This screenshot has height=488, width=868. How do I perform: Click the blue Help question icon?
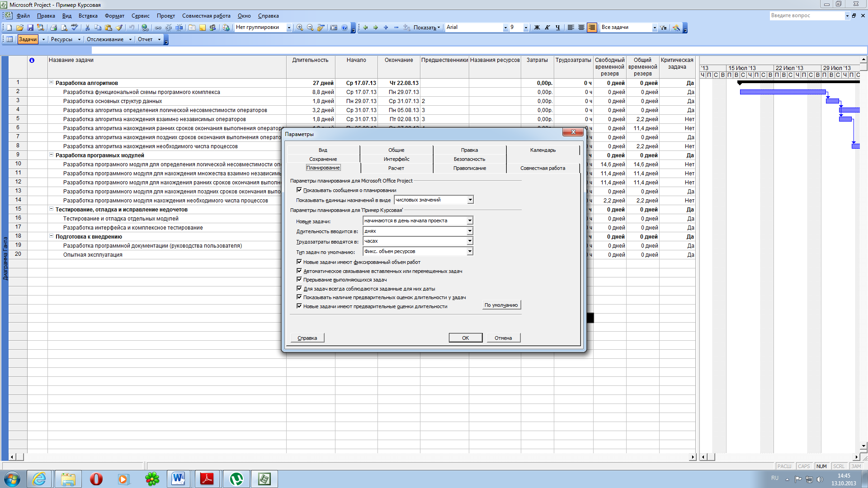(x=344, y=28)
